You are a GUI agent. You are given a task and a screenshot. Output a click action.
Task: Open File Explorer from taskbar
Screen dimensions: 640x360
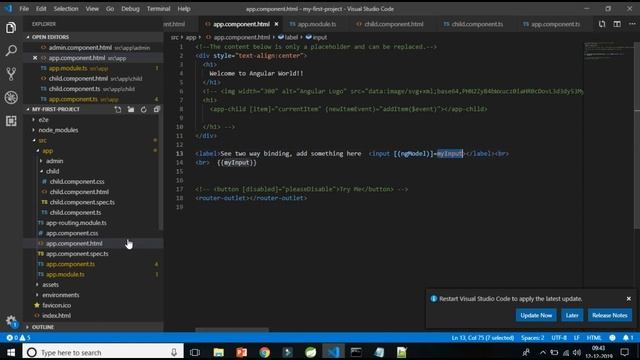point(218,352)
